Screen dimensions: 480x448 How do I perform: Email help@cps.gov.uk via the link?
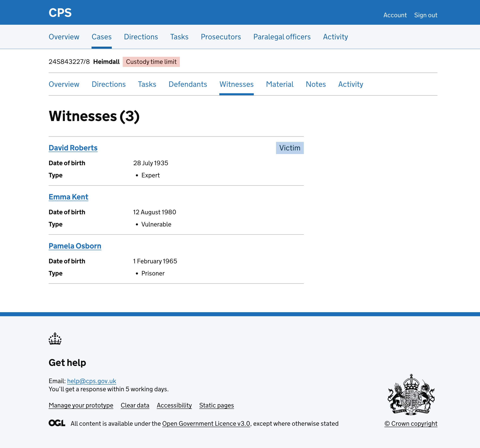pyautogui.click(x=91, y=381)
